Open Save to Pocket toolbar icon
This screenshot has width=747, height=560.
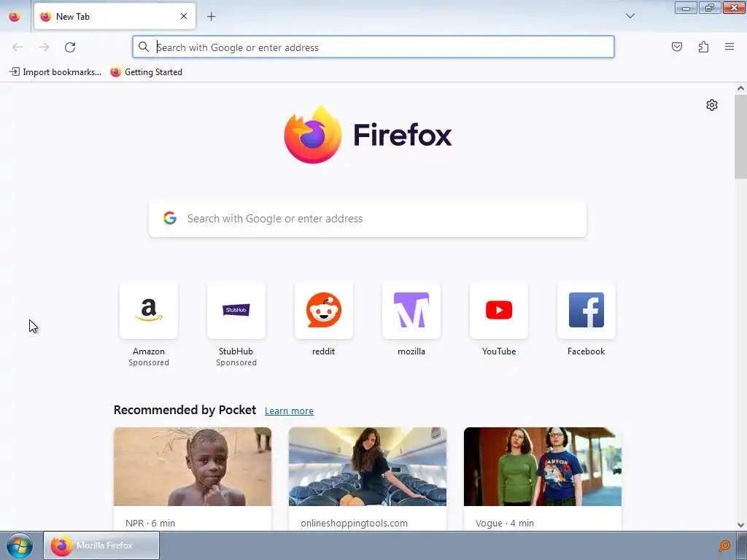click(x=676, y=47)
